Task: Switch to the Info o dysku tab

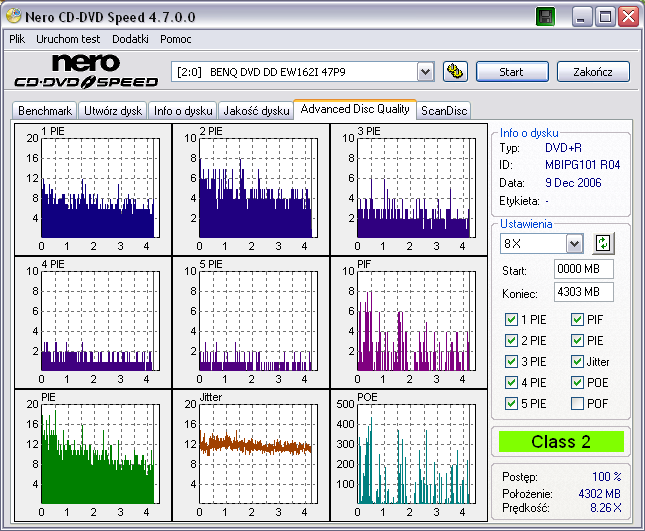Action: pyautogui.click(x=183, y=111)
